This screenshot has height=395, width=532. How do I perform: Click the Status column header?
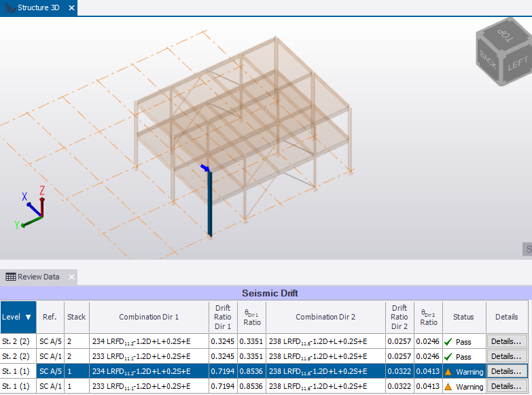tap(463, 317)
